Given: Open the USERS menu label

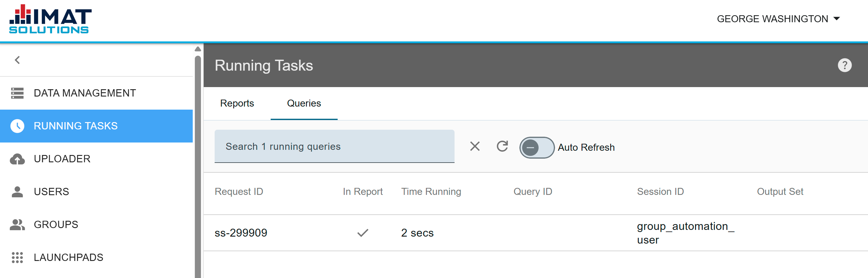Looking at the screenshot, I should pos(51,192).
